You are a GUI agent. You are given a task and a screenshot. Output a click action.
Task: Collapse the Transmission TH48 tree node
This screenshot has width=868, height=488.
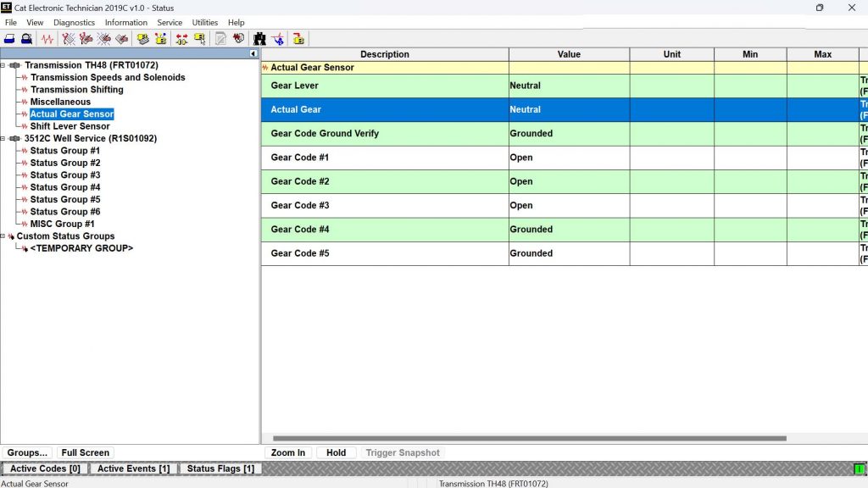click(x=3, y=65)
